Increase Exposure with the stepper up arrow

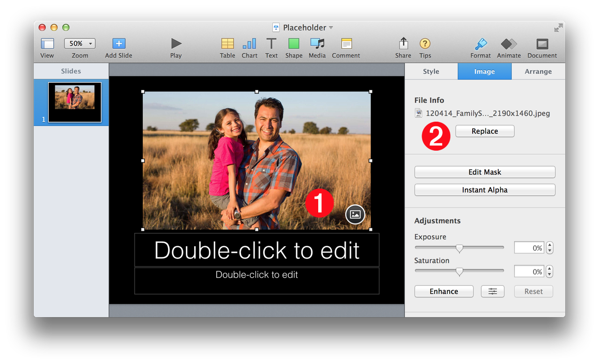550,245
